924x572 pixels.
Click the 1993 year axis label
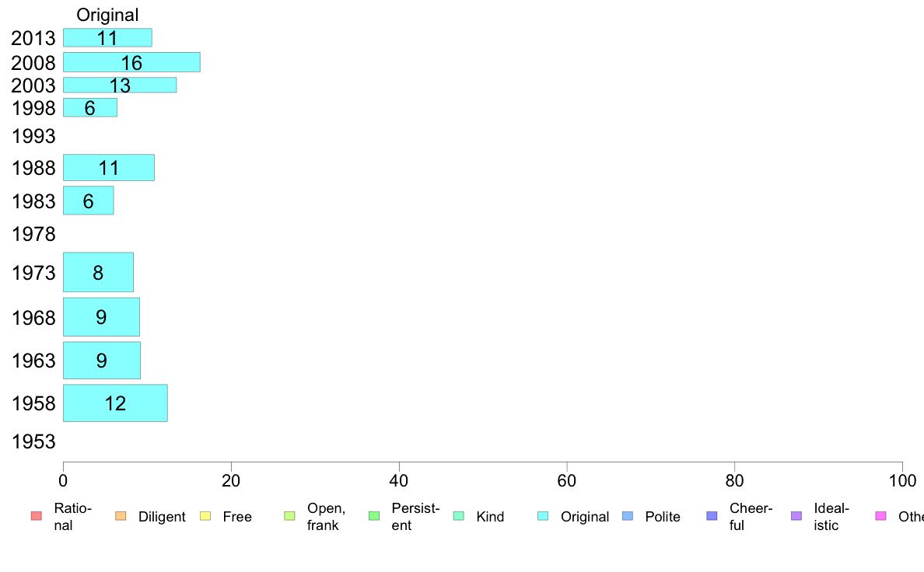(33, 136)
